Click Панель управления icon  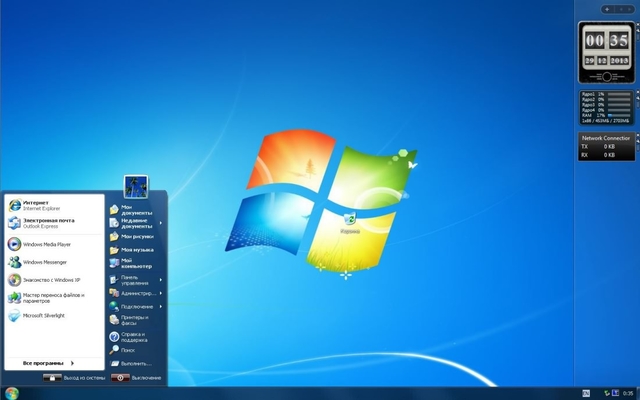[114, 280]
